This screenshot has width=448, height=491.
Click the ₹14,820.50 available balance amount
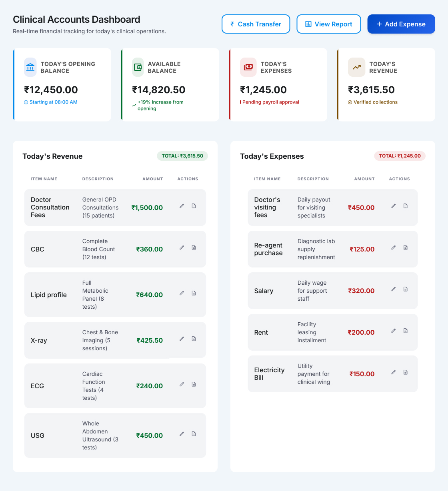point(159,90)
